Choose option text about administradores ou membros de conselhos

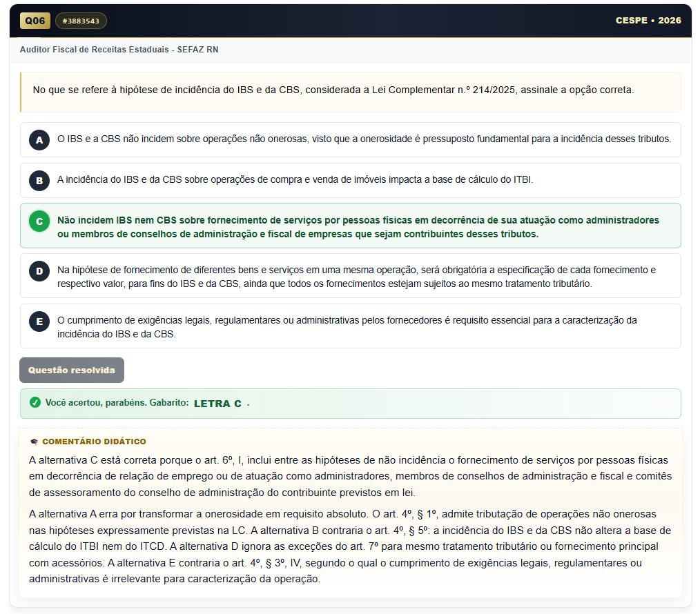[358, 227]
